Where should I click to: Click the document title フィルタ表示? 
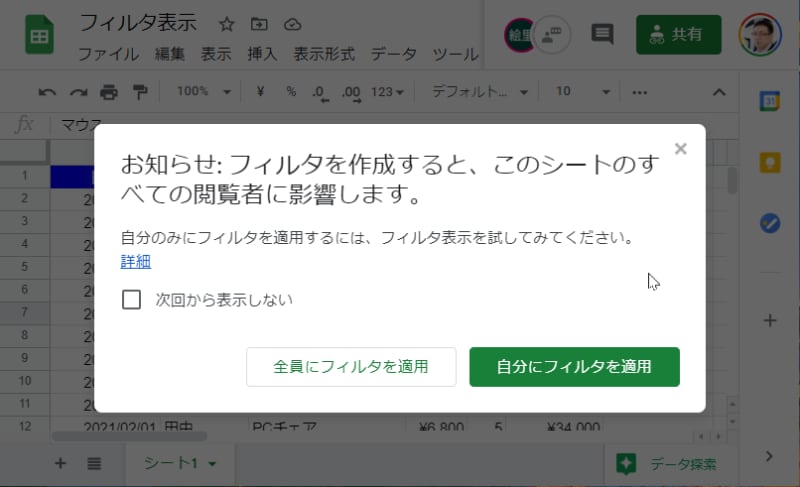(x=138, y=23)
